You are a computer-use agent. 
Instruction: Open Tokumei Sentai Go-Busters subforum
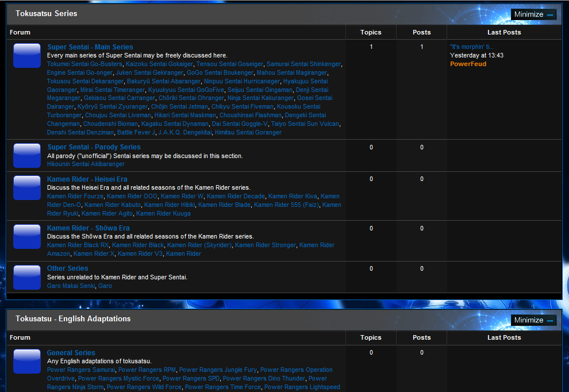(84, 64)
